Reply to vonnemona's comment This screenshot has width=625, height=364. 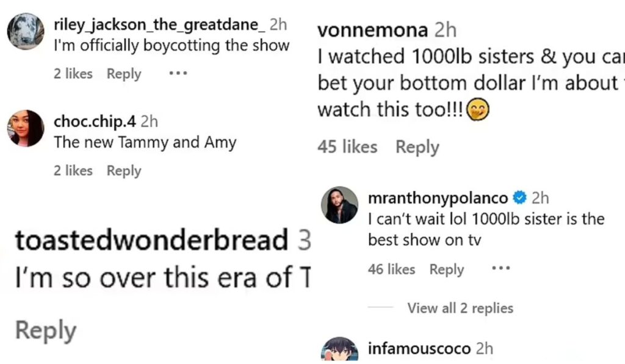(417, 147)
